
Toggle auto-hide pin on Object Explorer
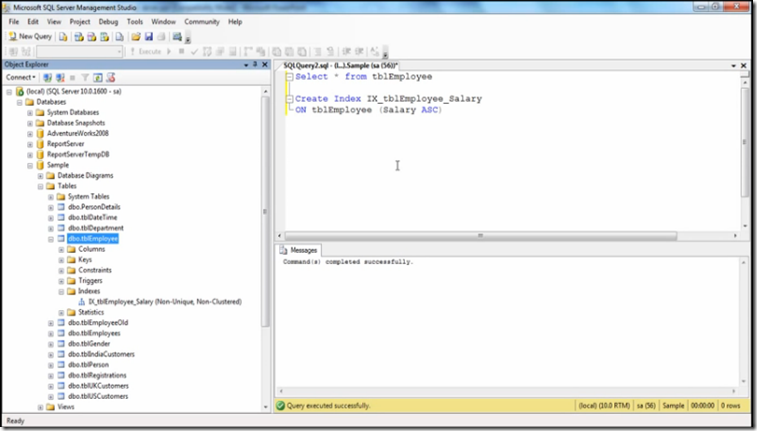[255, 64]
